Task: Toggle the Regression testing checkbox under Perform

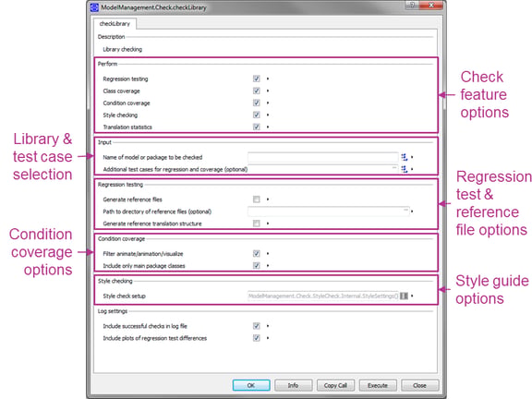Action: pyautogui.click(x=257, y=79)
